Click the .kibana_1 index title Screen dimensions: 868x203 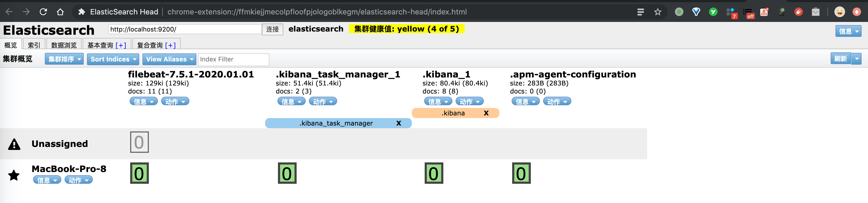(x=447, y=74)
